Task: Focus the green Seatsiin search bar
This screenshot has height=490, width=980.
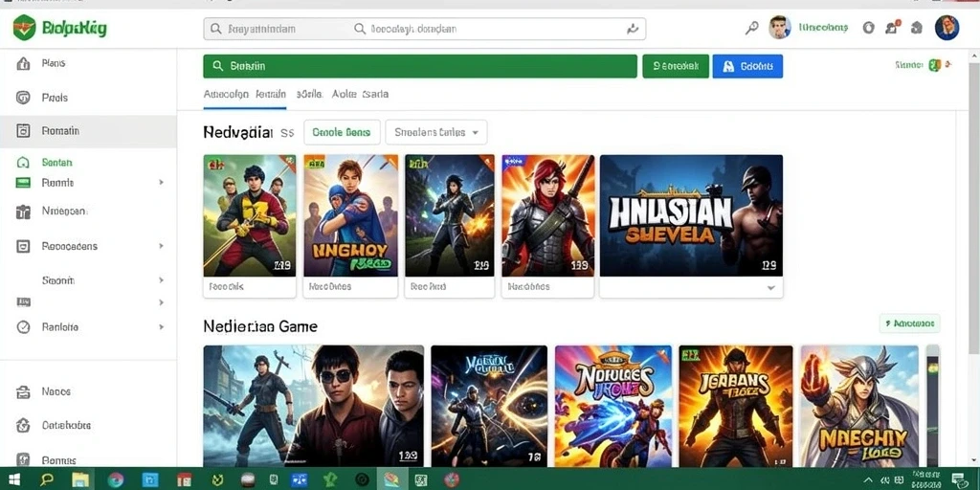Action: (420, 66)
